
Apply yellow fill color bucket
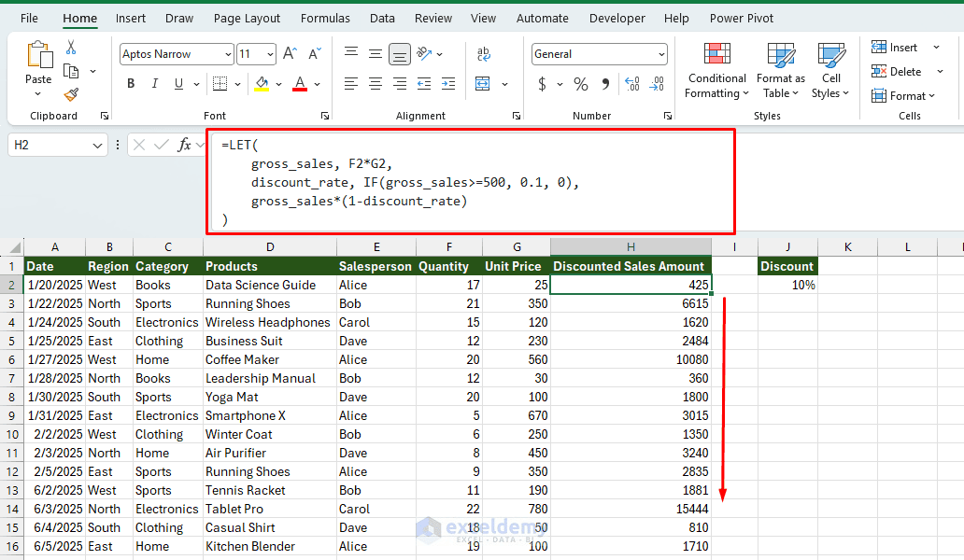pos(262,83)
